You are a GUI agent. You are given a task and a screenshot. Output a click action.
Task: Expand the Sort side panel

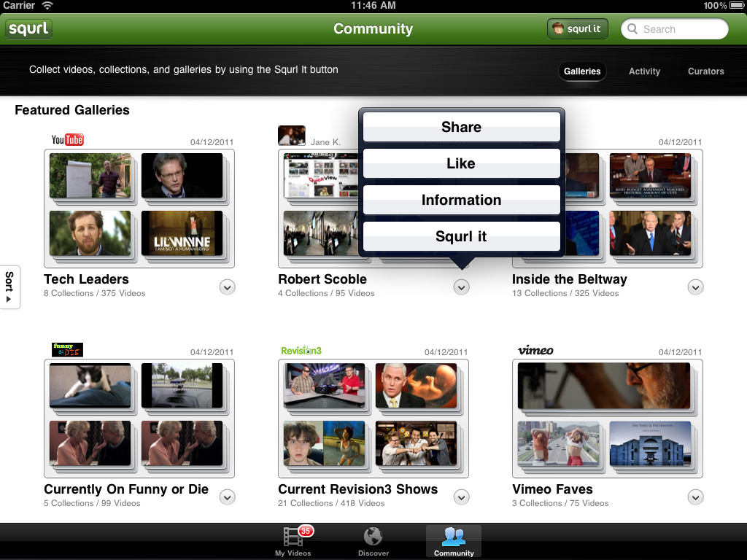9,287
